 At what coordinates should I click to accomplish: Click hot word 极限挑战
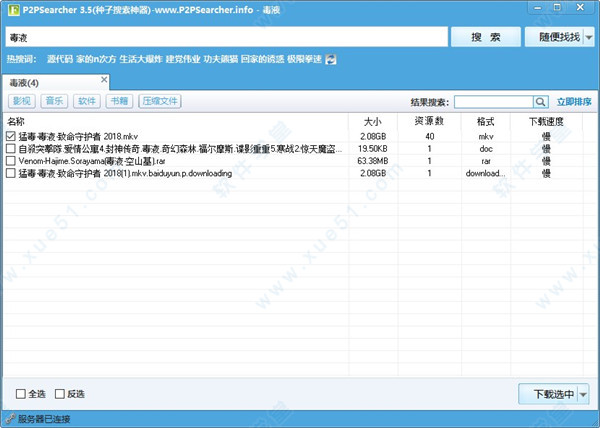[x=304, y=59]
